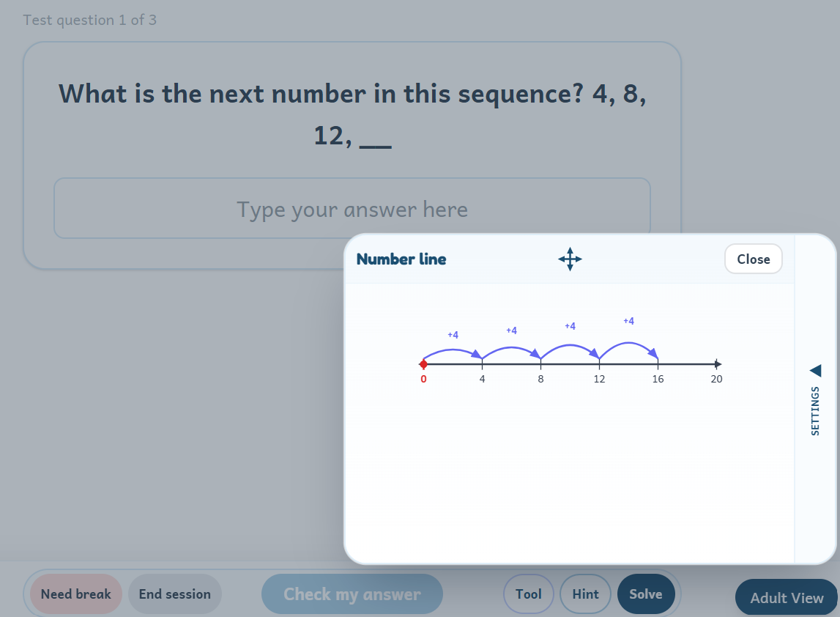Image resolution: width=840 pixels, height=617 pixels.
Task: Click the red start marker at 0
Action: [423, 364]
